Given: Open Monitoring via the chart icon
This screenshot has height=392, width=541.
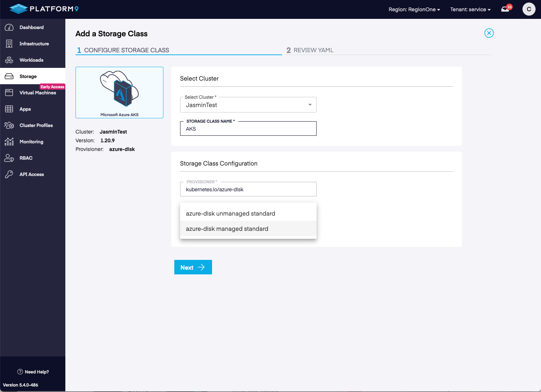Looking at the screenshot, I should click(9, 142).
